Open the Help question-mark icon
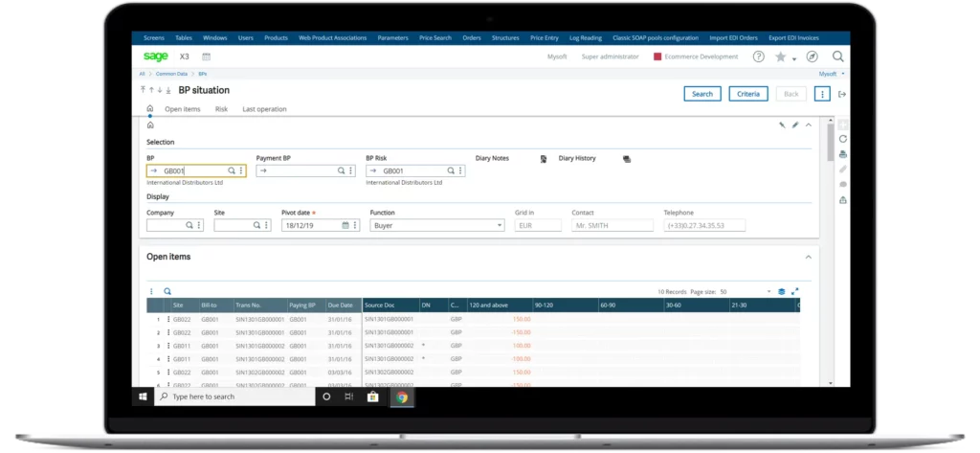 pyautogui.click(x=758, y=57)
